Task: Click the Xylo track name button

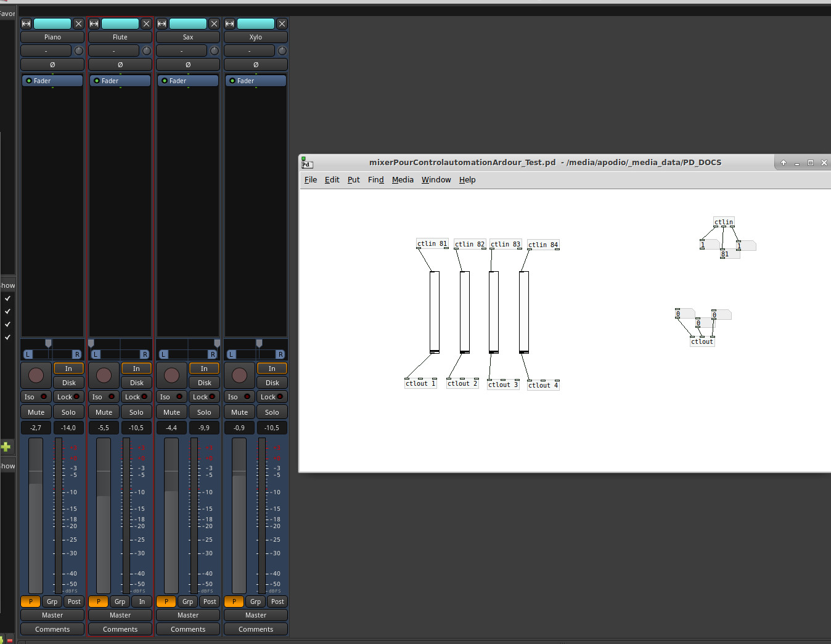Action: click(x=256, y=38)
